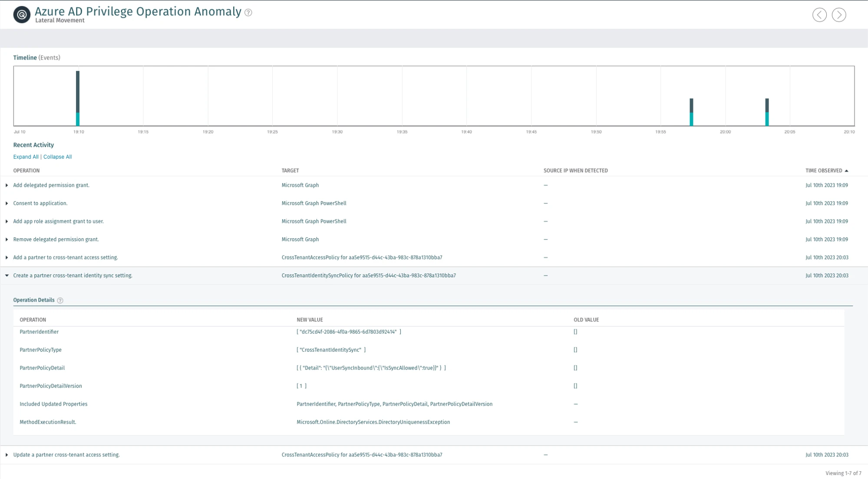Go to previous detection arrow

coord(819,15)
